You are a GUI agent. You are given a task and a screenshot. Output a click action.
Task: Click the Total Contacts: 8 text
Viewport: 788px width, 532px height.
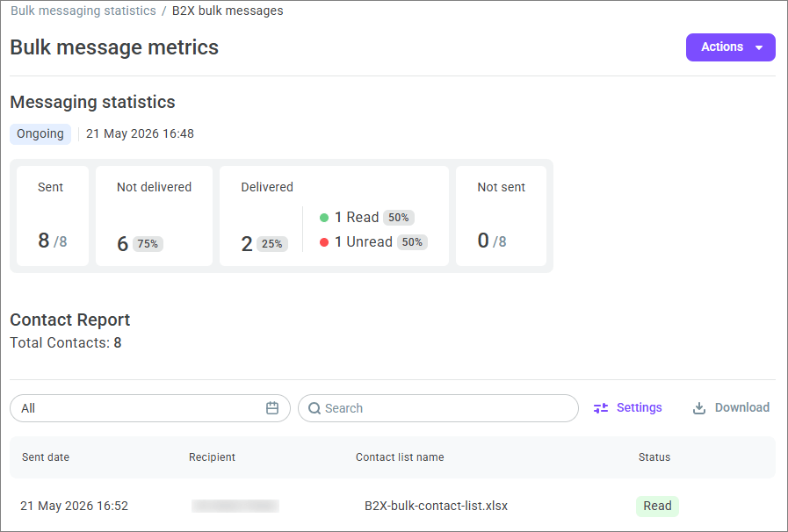tap(66, 342)
